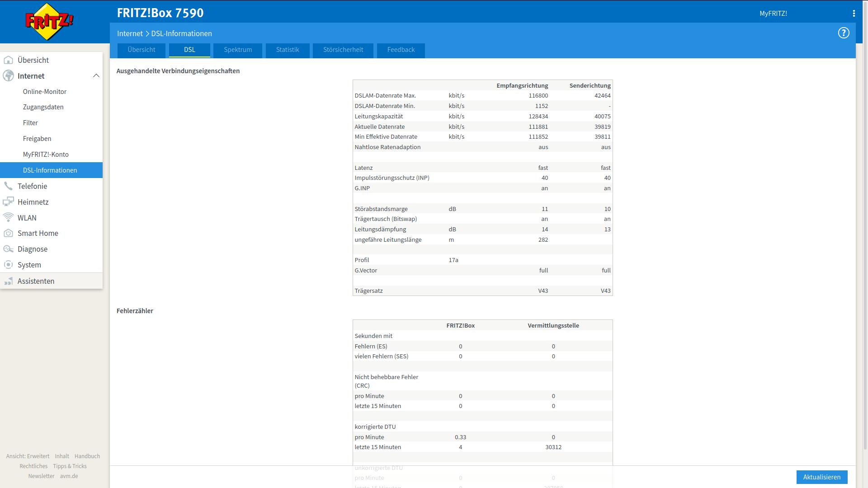
Task: Expand the System sidebar section
Action: (29, 265)
